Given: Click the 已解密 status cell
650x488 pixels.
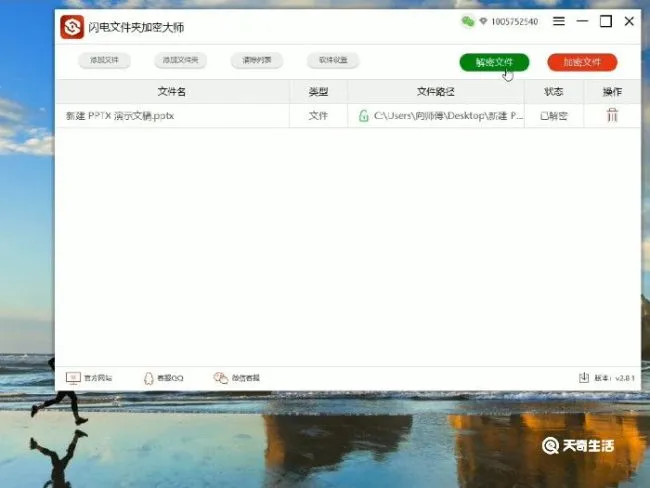Looking at the screenshot, I should point(554,116).
